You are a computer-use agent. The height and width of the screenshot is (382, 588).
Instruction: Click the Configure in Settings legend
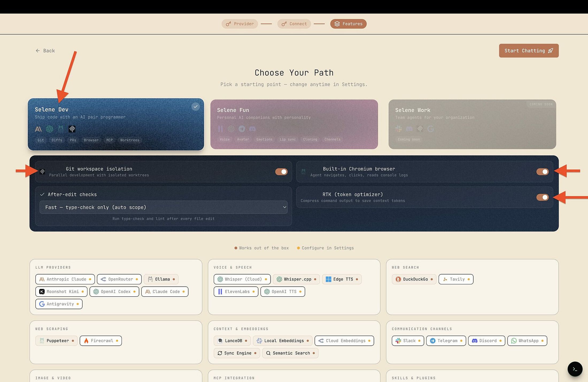pyautogui.click(x=325, y=248)
